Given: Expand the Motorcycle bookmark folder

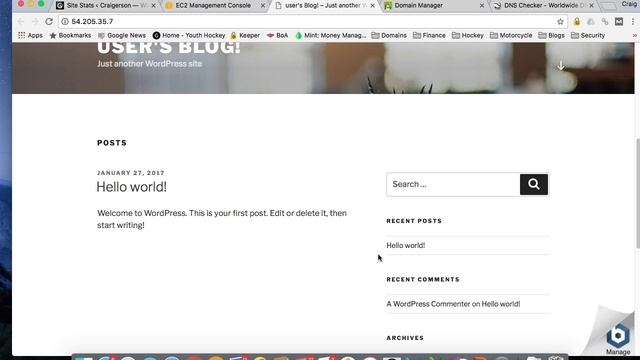Looking at the screenshot, I should pos(511,36).
